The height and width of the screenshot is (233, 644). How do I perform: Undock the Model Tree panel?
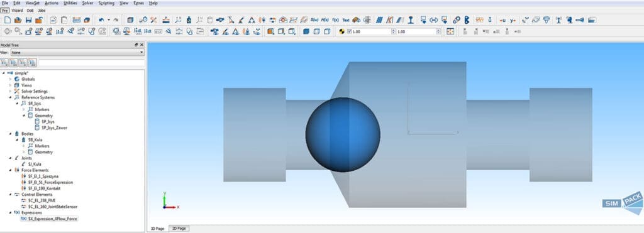[136, 45]
